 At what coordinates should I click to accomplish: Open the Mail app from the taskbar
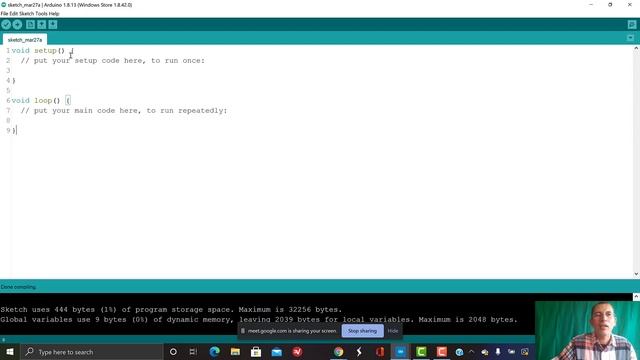tap(277, 352)
